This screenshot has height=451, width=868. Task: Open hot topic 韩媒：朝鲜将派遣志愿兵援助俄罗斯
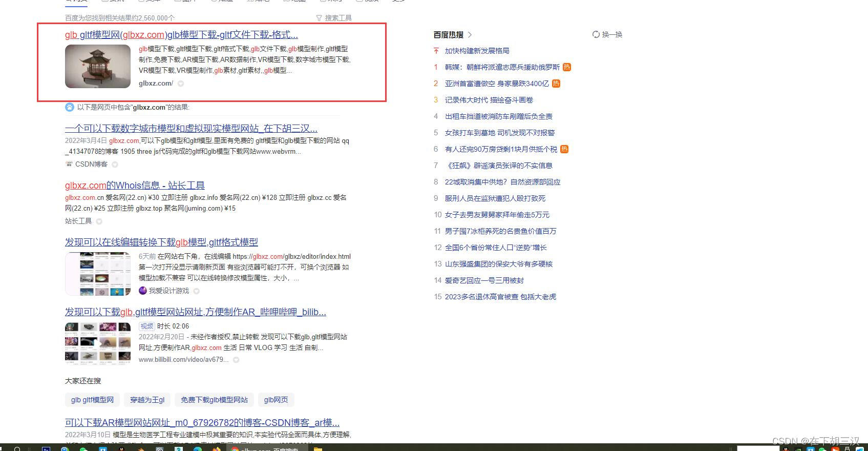click(502, 67)
